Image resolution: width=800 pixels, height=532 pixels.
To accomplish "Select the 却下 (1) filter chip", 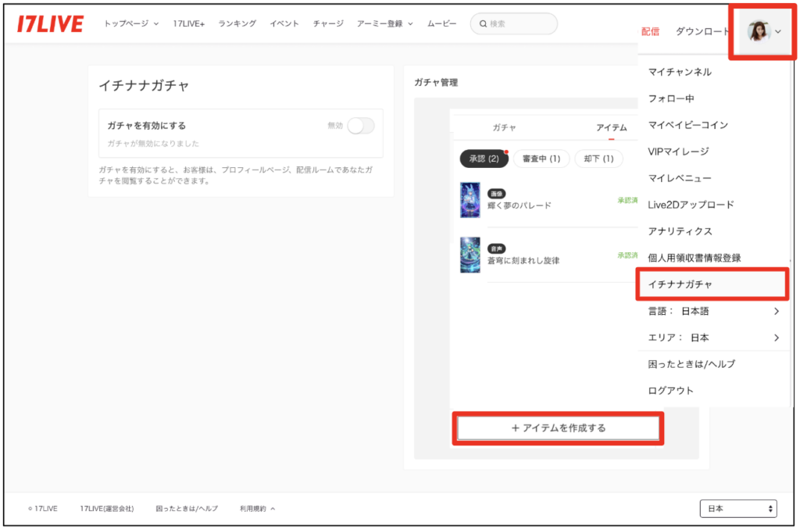I will point(598,159).
